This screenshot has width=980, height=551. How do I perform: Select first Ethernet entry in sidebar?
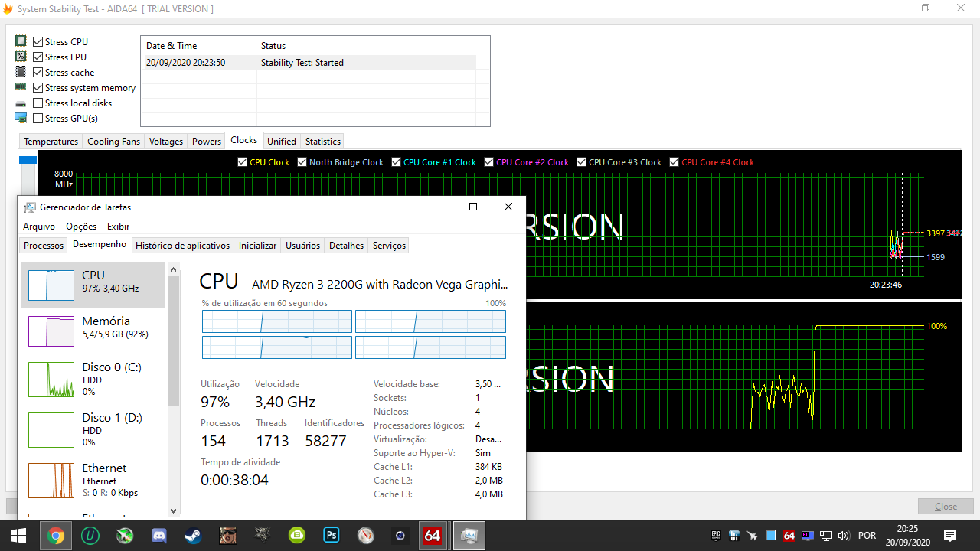93,480
